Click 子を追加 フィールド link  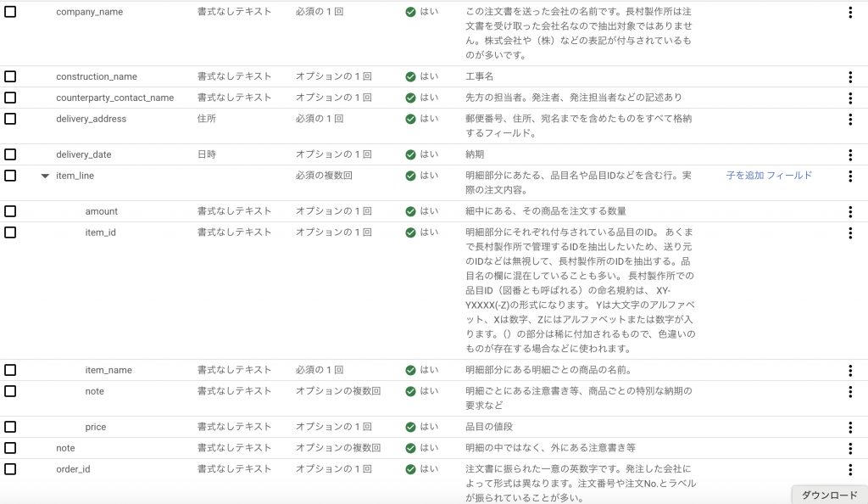769,175
